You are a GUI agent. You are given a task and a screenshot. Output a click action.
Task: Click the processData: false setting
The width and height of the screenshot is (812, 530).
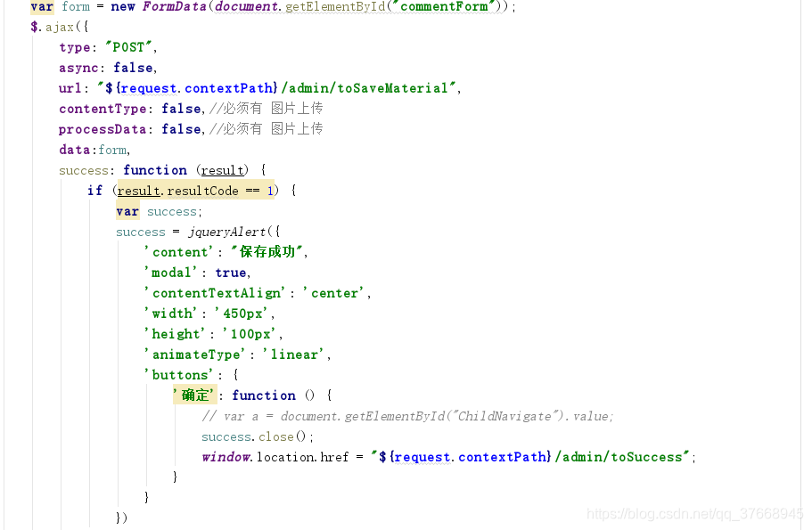pyautogui.click(x=132, y=129)
